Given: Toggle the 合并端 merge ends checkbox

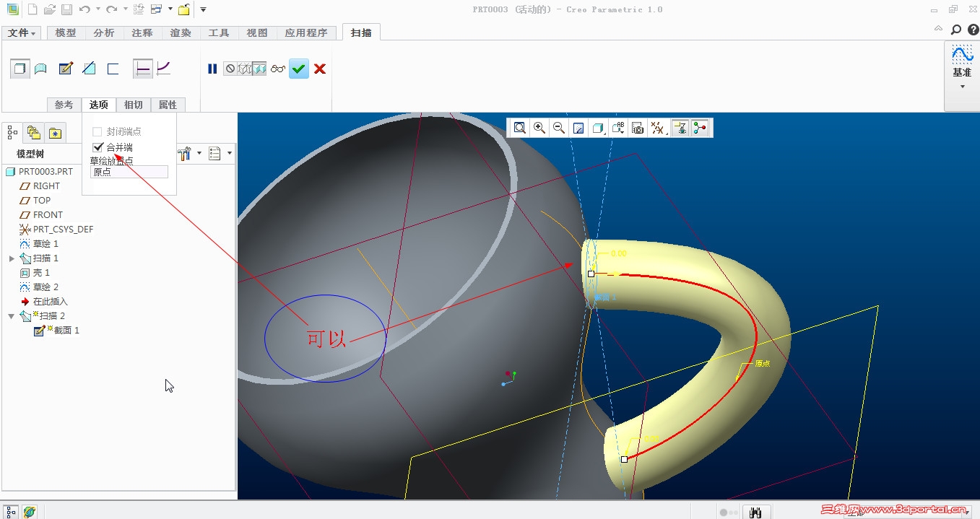Looking at the screenshot, I should point(98,147).
